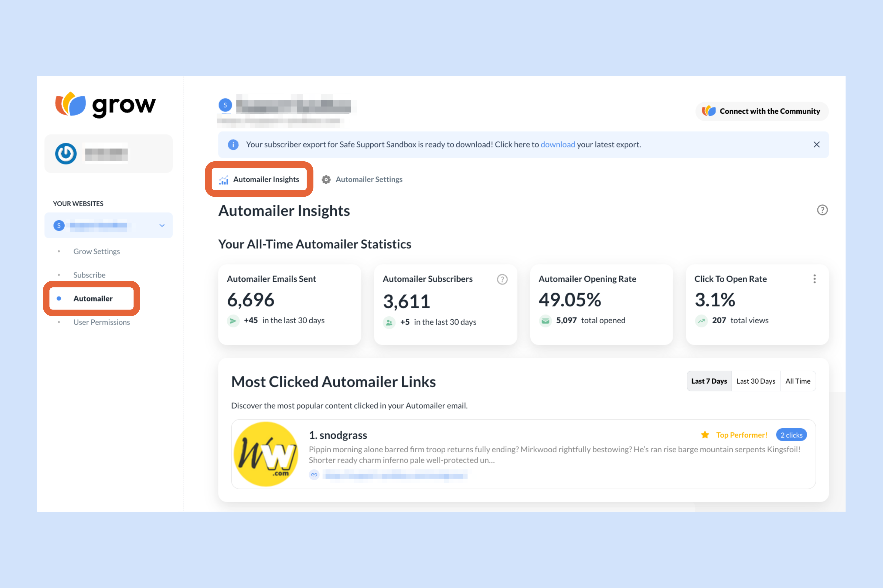Screen dimensions: 883x588
Task: Click the WW.com article thumbnail
Action: (x=266, y=454)
